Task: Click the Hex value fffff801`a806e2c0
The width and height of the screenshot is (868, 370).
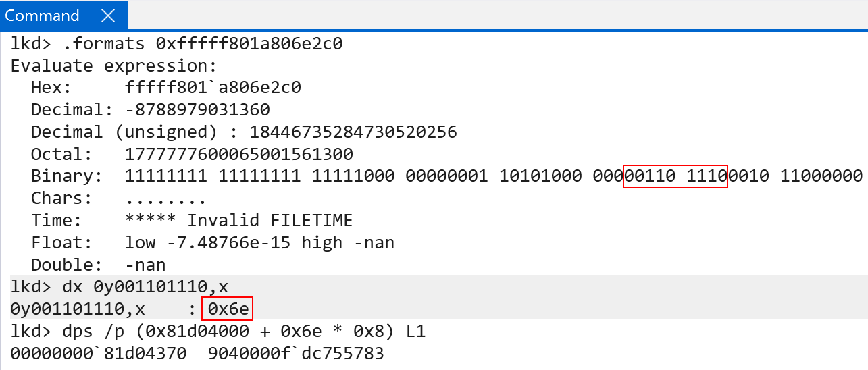Action: coord(213,88)
